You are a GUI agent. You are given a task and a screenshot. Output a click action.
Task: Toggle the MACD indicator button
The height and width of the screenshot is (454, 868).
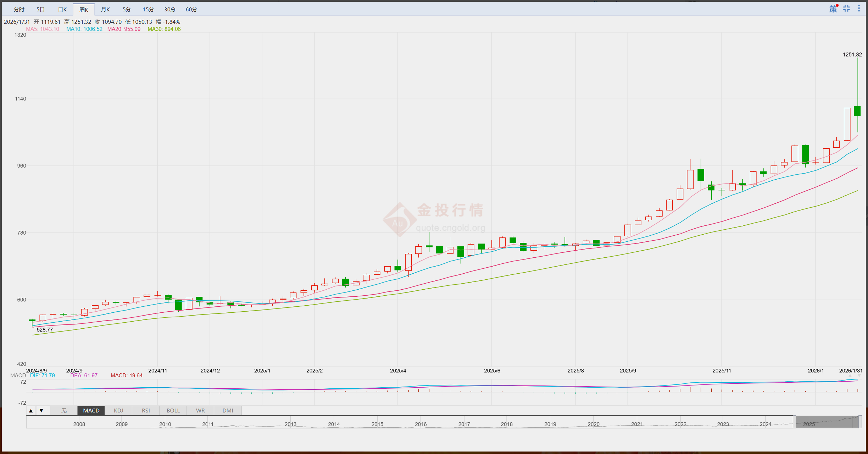[91, 411]
